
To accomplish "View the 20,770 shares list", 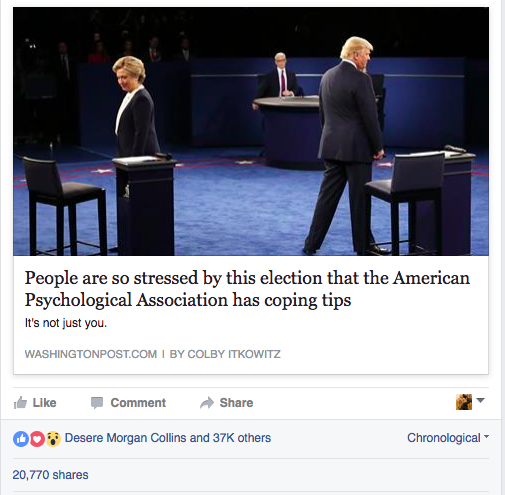I will tap(50, 475).
